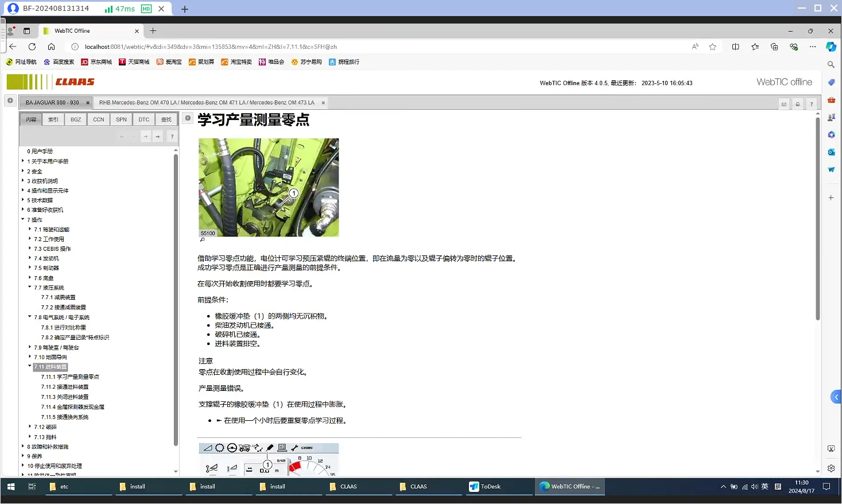Click the hydraulic photo thumbnail 55100
Image resolution: width=842 pixels, height=504 pixels.
coord(269,187)
